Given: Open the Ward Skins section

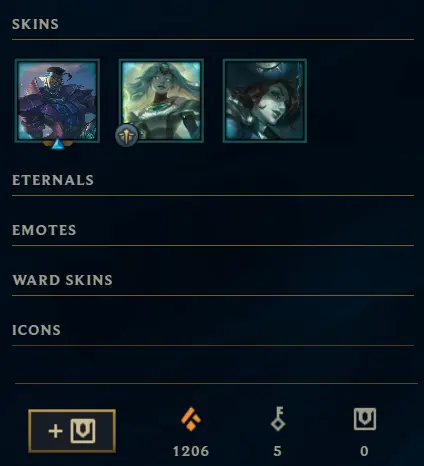Looking at the screenshot, I should (62, 280).
